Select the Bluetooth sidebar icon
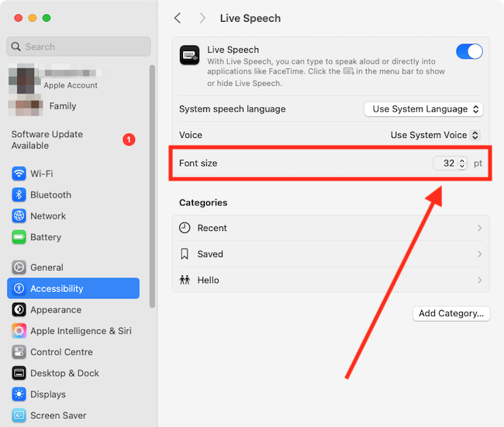The width and height of the screenshot is (504, 427). [19, 195]
